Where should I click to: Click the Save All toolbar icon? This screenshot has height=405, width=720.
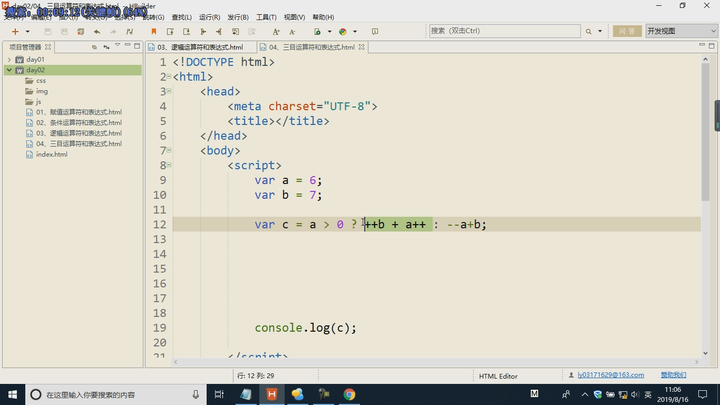click(x=80, y=31)
